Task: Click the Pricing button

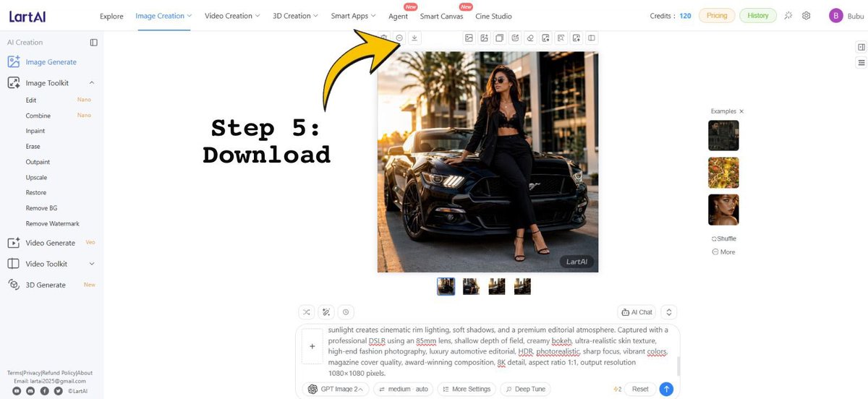Action: coord(717,15)
